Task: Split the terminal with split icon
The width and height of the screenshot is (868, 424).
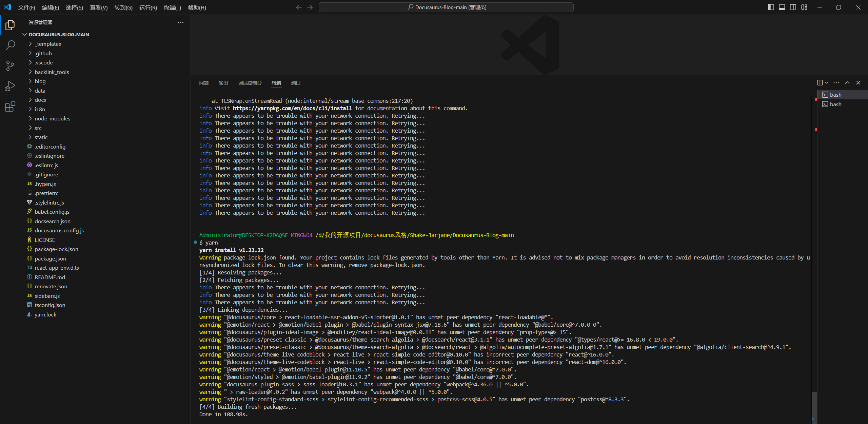Action: click(x=820, y=83)
